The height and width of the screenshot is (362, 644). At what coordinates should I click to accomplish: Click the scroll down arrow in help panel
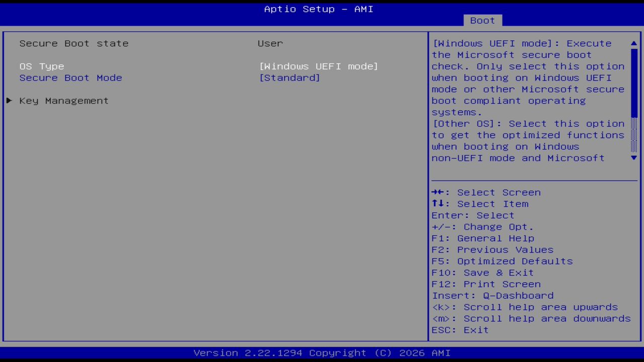633,158
